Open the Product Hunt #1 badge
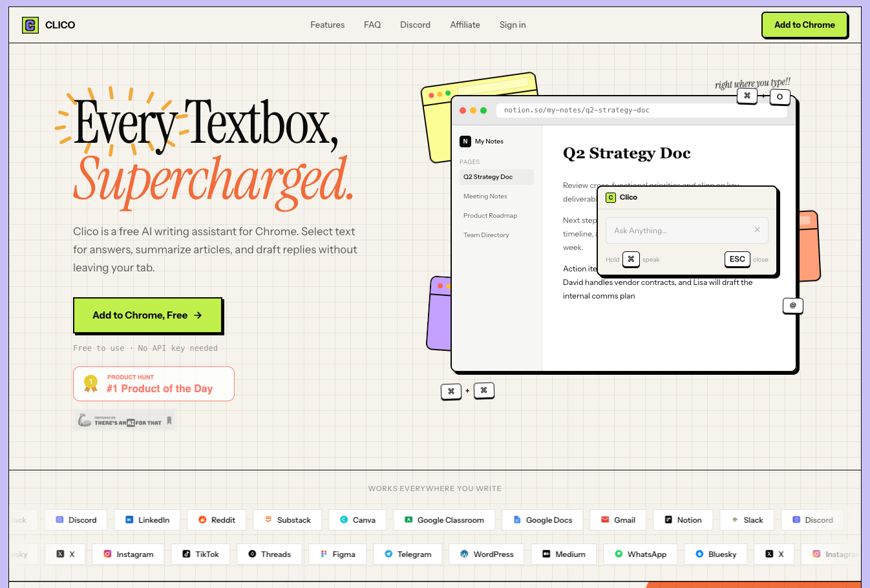 click(x=154, y=384)
